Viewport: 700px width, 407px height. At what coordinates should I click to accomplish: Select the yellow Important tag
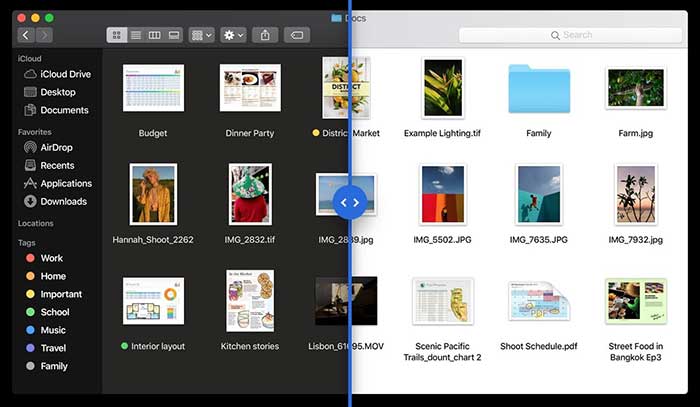click(x=54, y=294)
